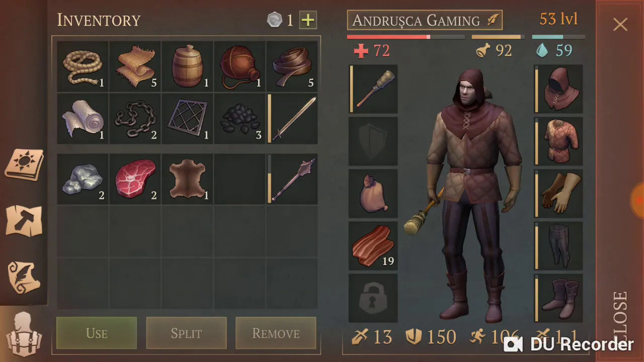Select the raw meat item

[135, 179]
